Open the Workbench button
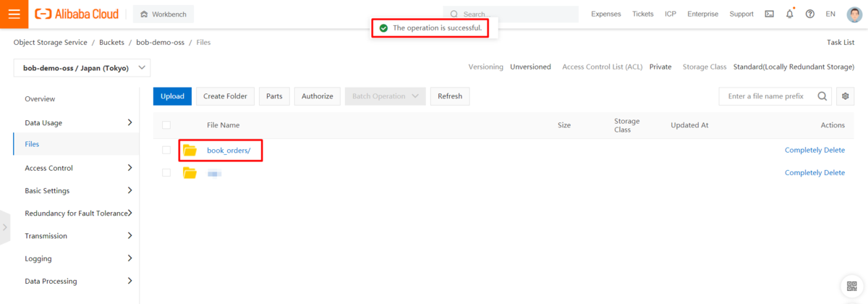The width and height of the screenshot is (868, 304). pos(163,14)
